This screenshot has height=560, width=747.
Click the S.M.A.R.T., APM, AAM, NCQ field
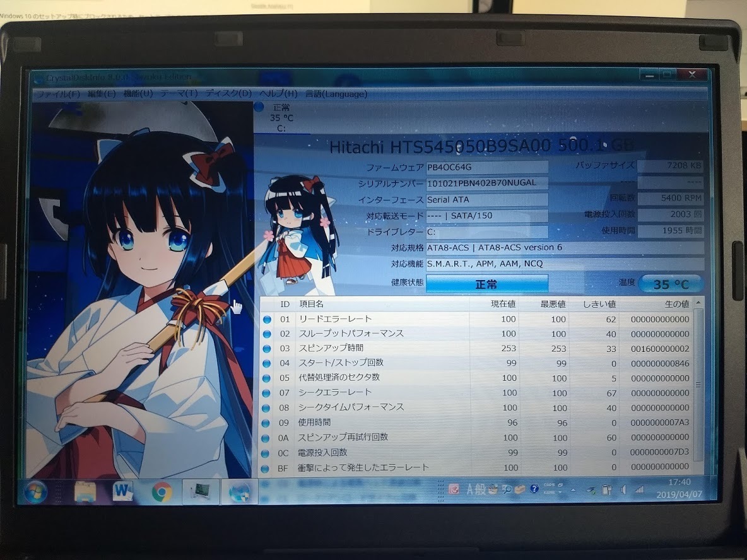point(565,264)
